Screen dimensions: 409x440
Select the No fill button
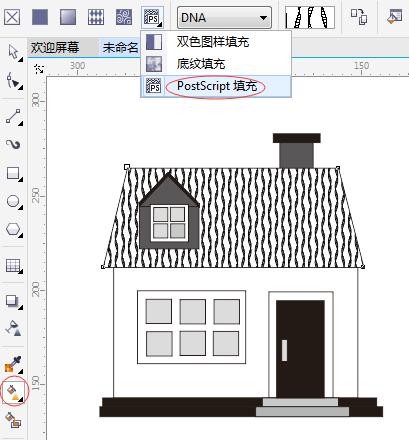[x=12, y=17]
